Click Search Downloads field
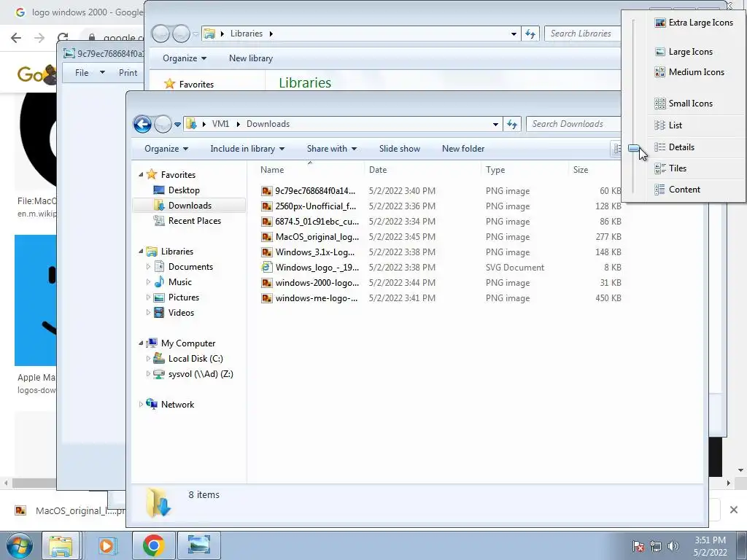The image size is (747, 560). 574,124
